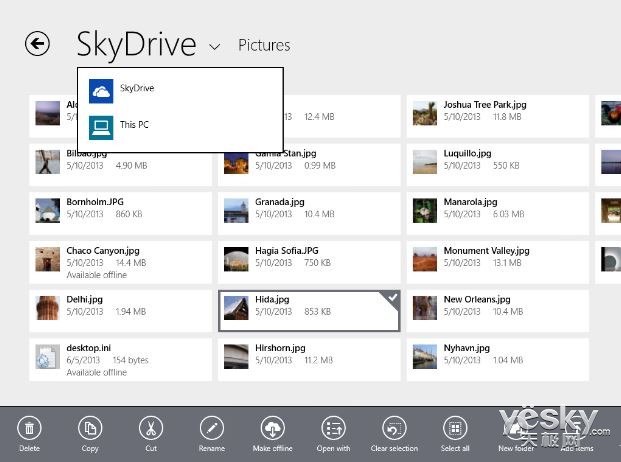Click the SkyDrive page title
The image size is (621, 462).
coord(136,45)
